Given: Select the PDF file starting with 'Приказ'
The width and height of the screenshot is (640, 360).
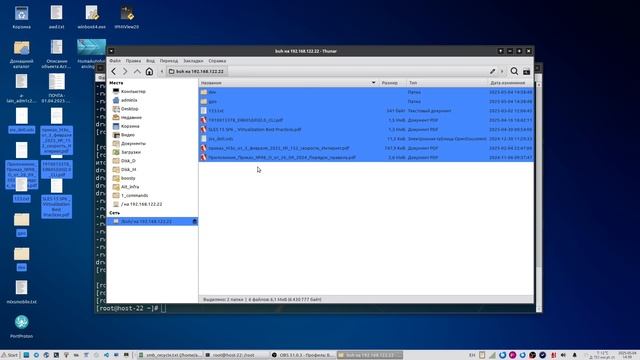Looking at the screenshot, I should (x=366, y=148).
